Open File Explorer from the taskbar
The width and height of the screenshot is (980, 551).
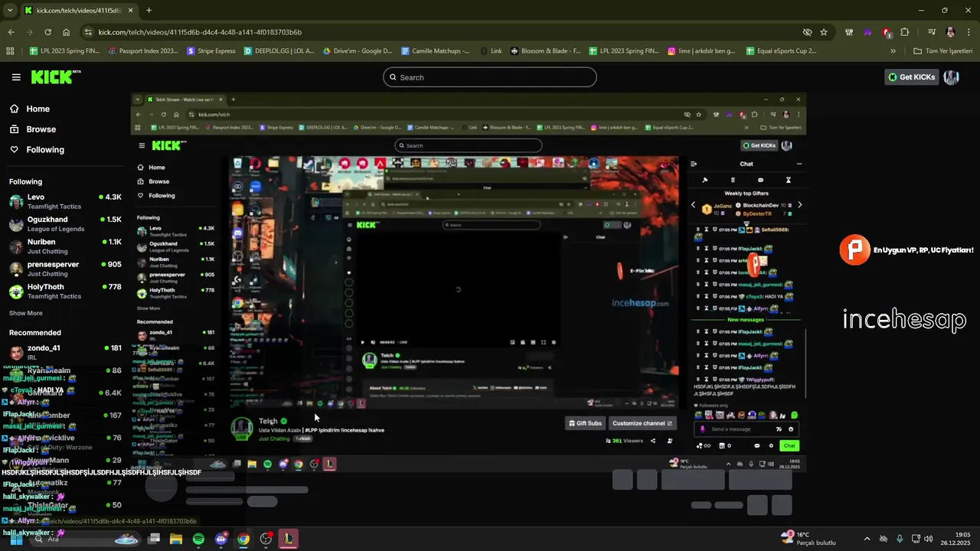(176, 539)
